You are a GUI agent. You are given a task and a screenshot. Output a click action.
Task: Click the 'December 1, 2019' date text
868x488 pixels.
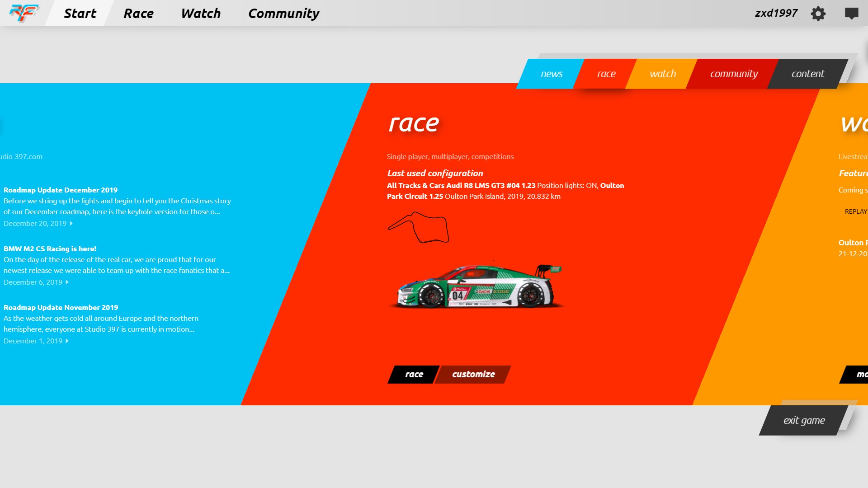click(x=33, y=341)
